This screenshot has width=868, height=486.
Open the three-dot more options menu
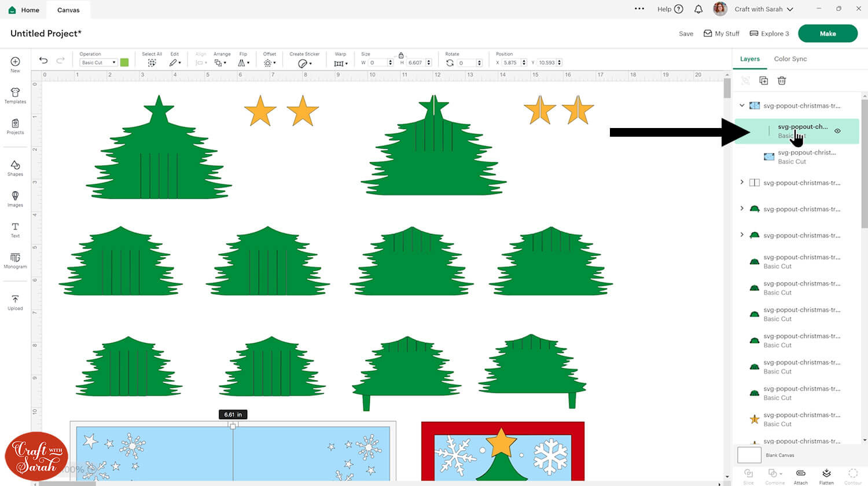coord(639,9)
